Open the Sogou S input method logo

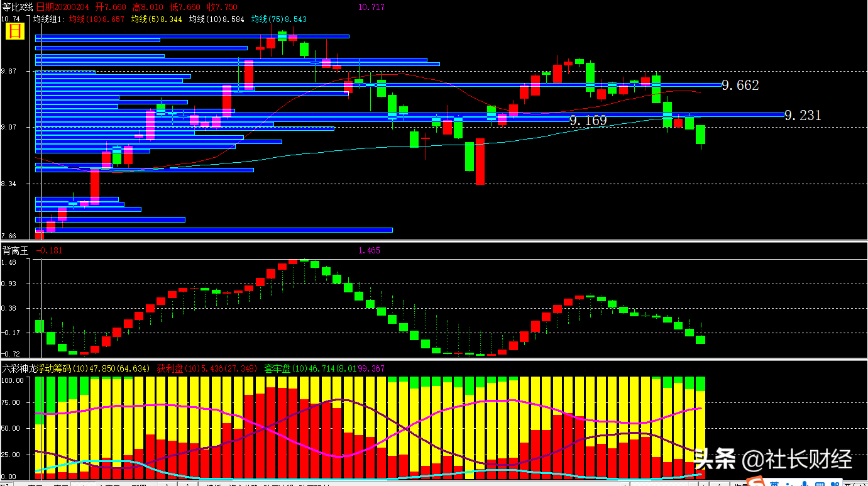tap(755, 482)
